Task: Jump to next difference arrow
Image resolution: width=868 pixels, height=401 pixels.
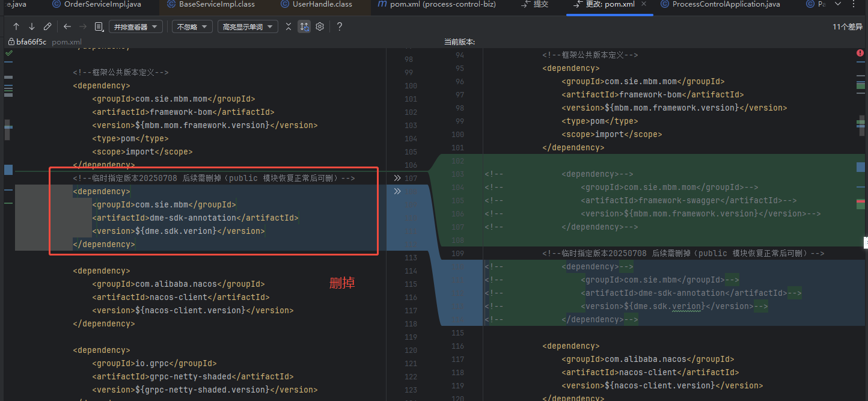Action: point(32,26)
